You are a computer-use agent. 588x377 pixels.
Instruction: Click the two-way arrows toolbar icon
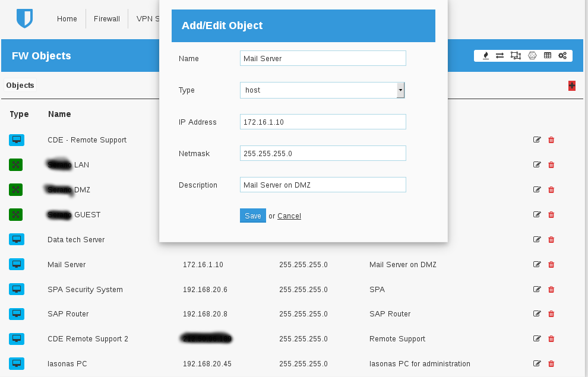point(500,56)
